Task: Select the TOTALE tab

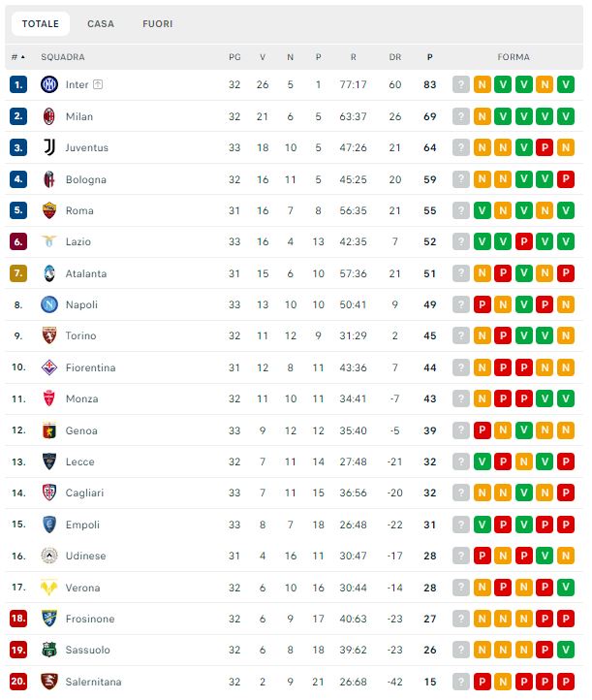Action: pyautogui.click(x=41, y=23)
